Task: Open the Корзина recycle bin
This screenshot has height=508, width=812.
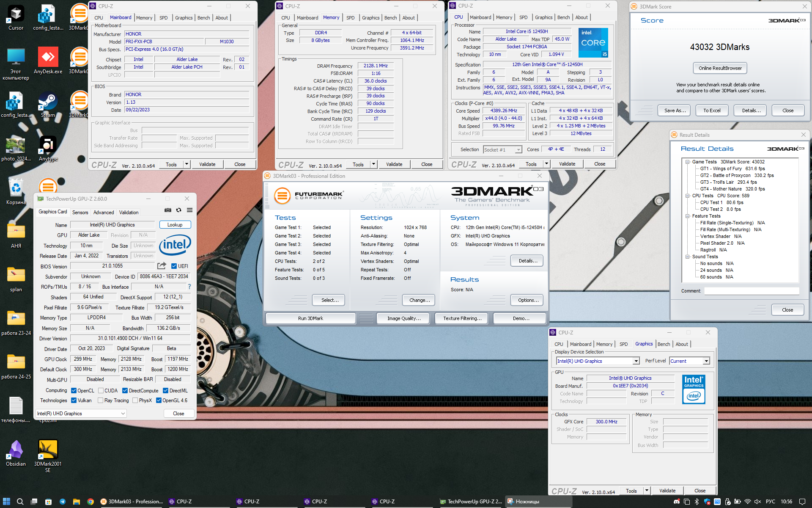Action: point(16,191)
